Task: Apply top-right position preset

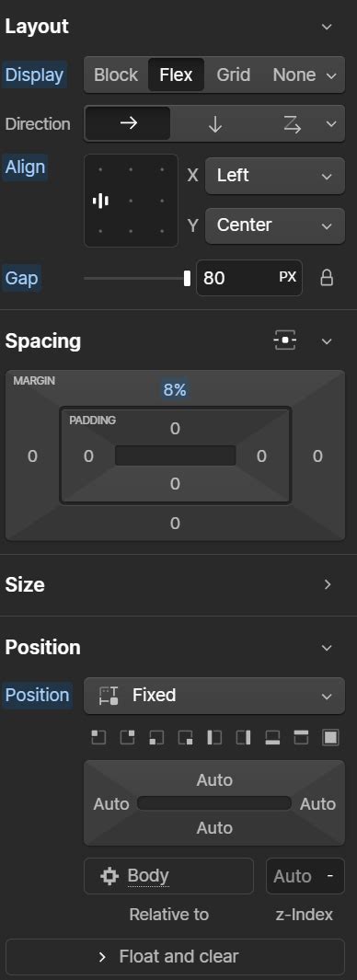Action: (128, 737)
